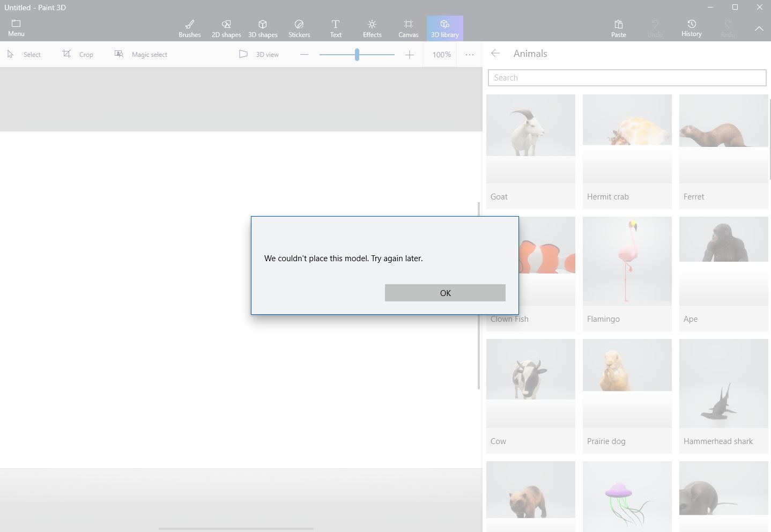
Task: Select the jellyfish 3D model
Action: (x=627, y=497)
